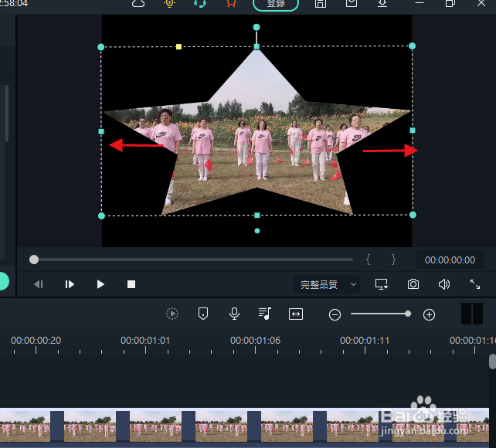Zoom in the timeline with plus button
The image size is (496, 448).
click(429, 314)
